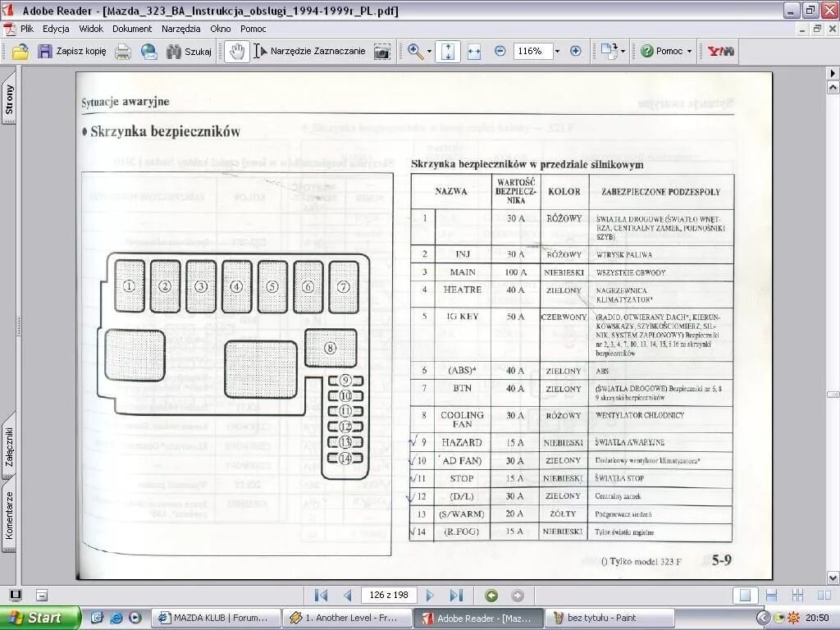The image size is (840, 630).
Task: Open the zoom percentage dropdown arrow
Action: pos(557,52)
